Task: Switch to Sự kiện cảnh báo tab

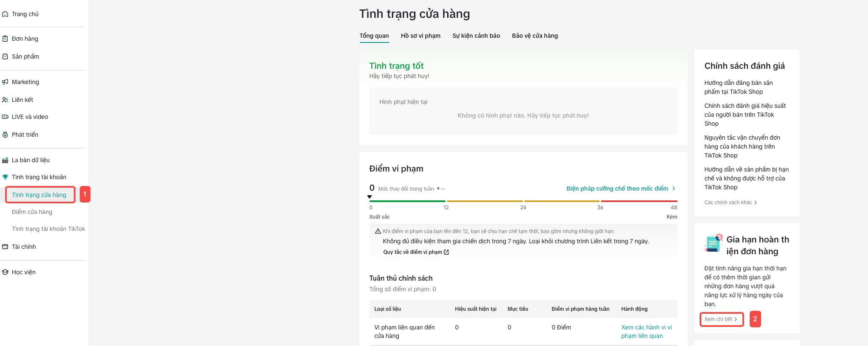Action: tap(476, 36)
